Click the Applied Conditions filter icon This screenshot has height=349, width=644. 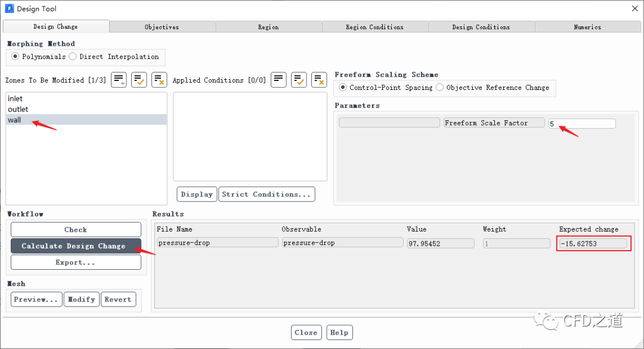click(278, 80)
